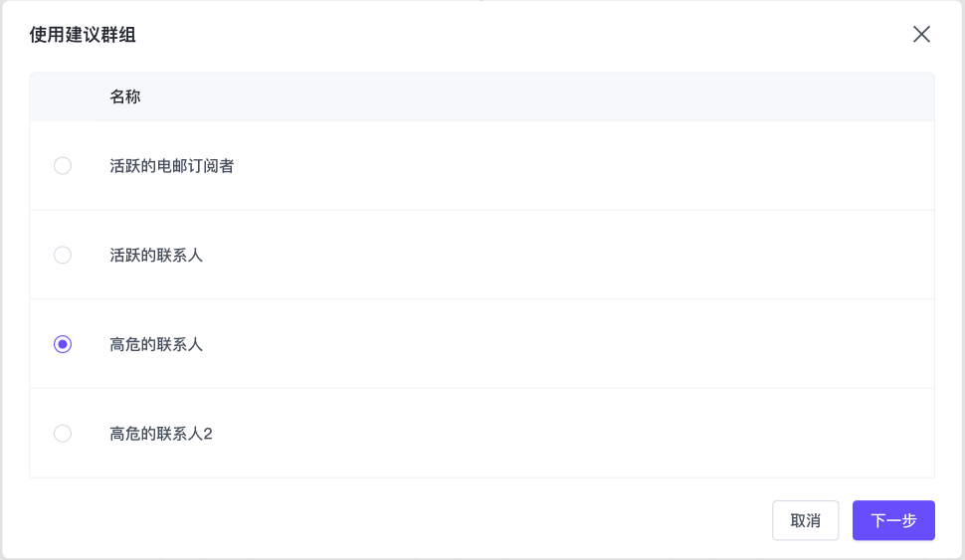
Task: Click the selected 高危的联系人 radio button
Action: pyautogui.click(x=63, y=344)
